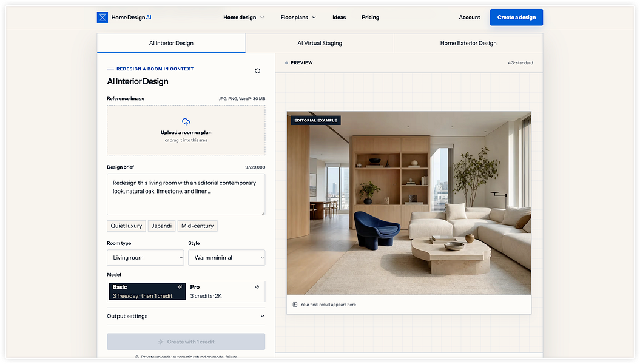640x364 pixels.
Task: Click the Create with 1 credit button
Action: pyautogui.click(x=186, y=342)
